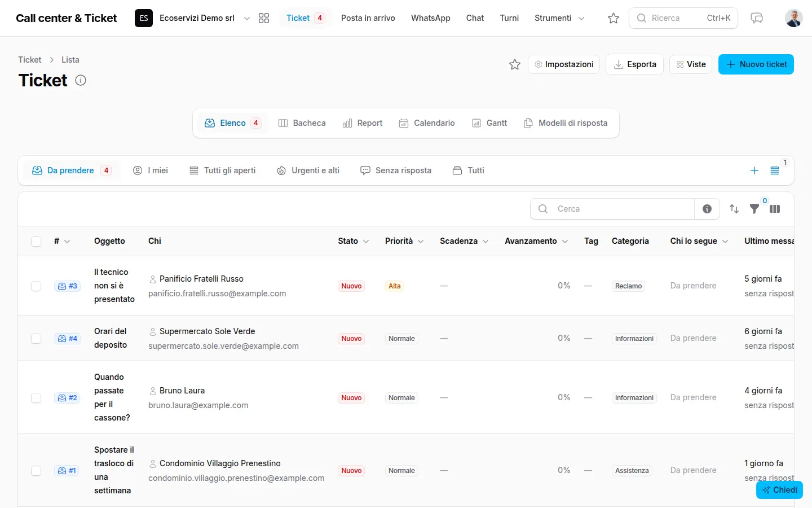The width and height of the screenshot is (812, 508).
Task: Click the global Ricerca search box
Action: (683, 18)
